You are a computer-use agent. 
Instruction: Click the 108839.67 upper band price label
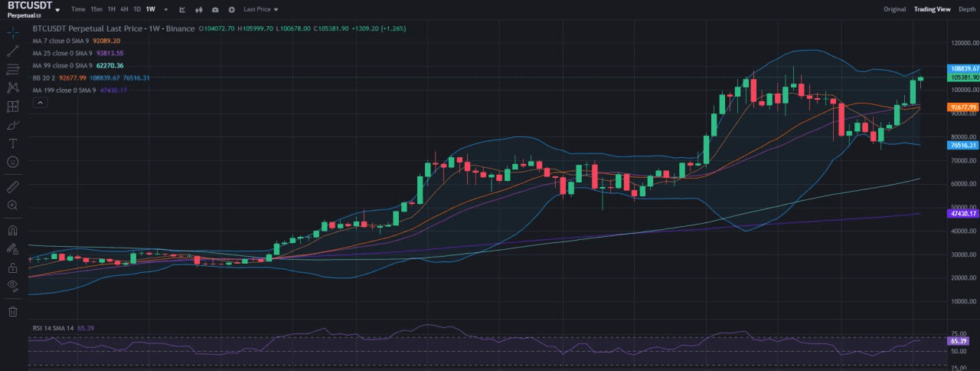(964, 68)
